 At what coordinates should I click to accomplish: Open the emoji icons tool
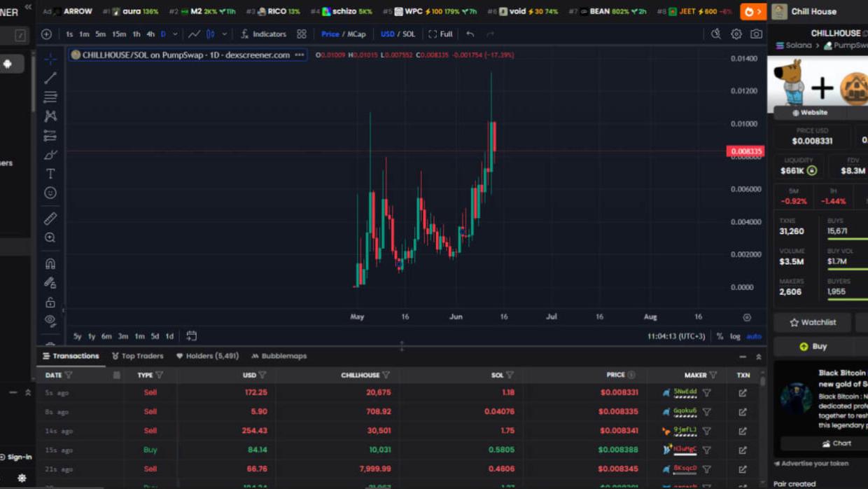(x=50, y=193)
